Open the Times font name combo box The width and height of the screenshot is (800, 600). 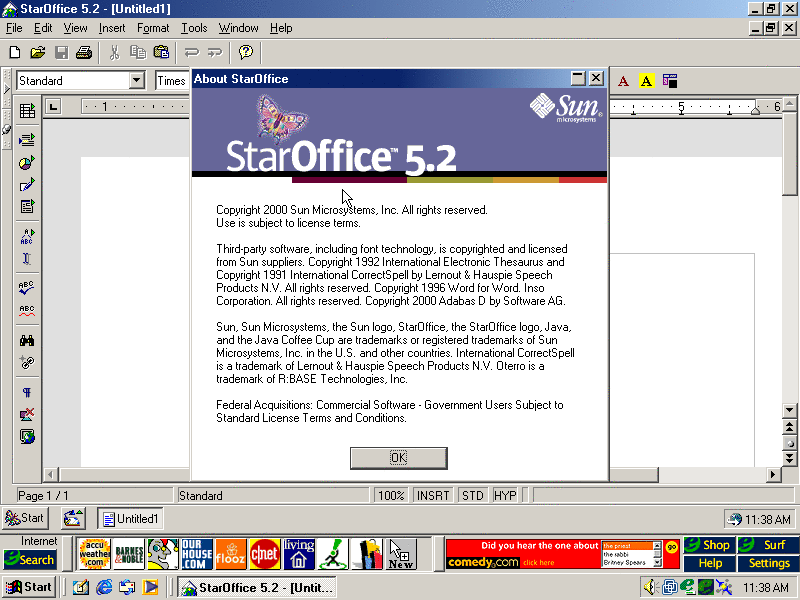point(172,81)
